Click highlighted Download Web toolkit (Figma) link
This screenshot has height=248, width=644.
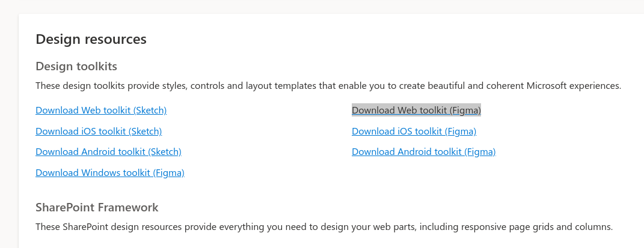coord(416,110)
